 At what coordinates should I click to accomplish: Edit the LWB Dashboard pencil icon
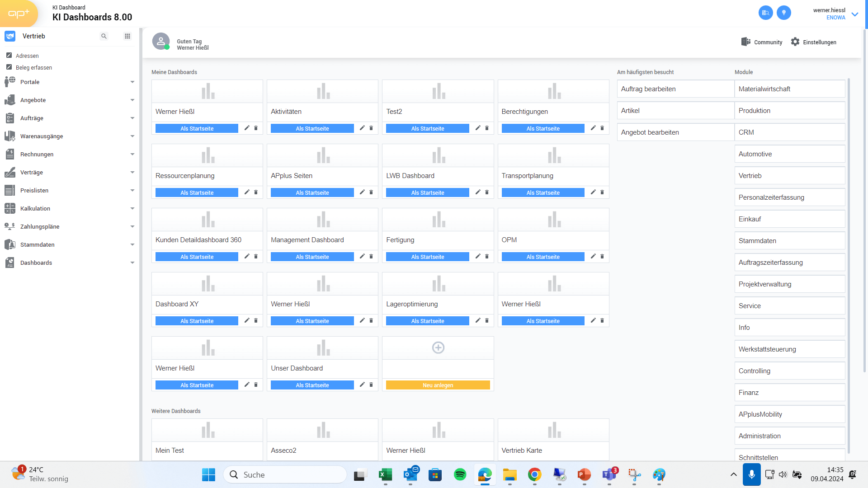[478, 192]
